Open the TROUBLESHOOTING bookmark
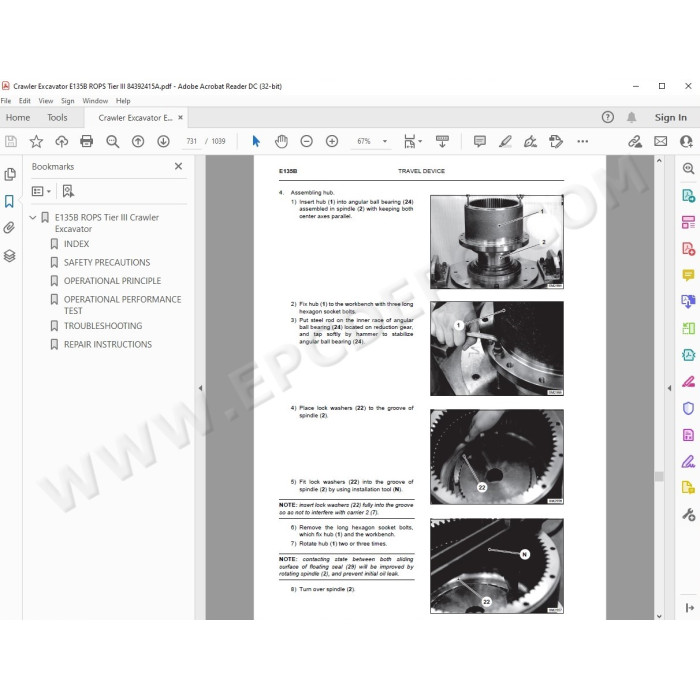This screenshot has width=700, height=700. click(103, 326)
